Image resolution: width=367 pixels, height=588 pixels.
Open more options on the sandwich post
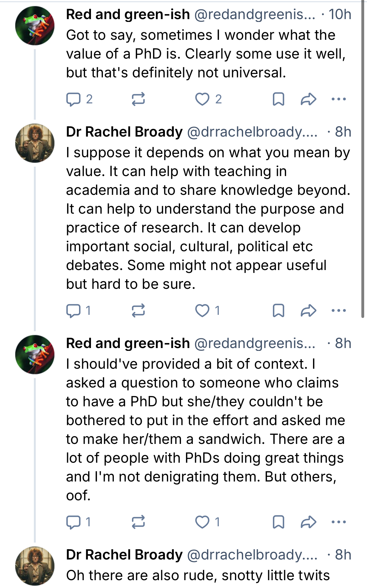[x=339, y=522]
